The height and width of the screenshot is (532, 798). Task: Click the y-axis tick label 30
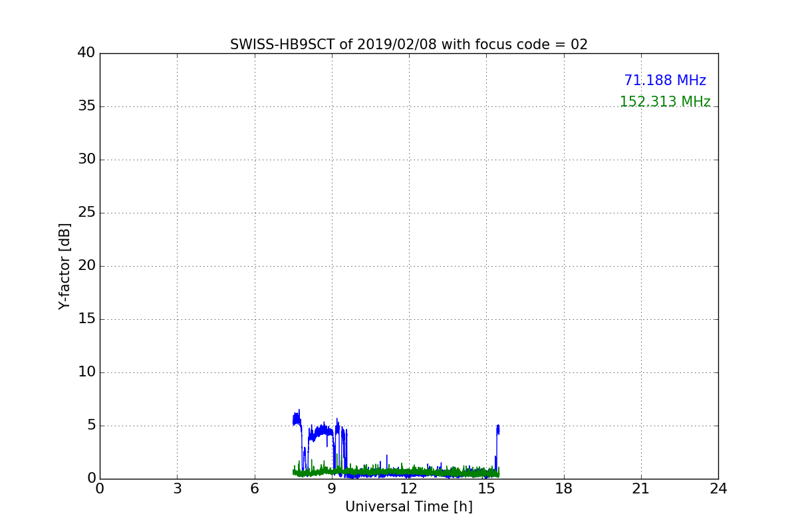pyautogui.click(x=86, y=160)
